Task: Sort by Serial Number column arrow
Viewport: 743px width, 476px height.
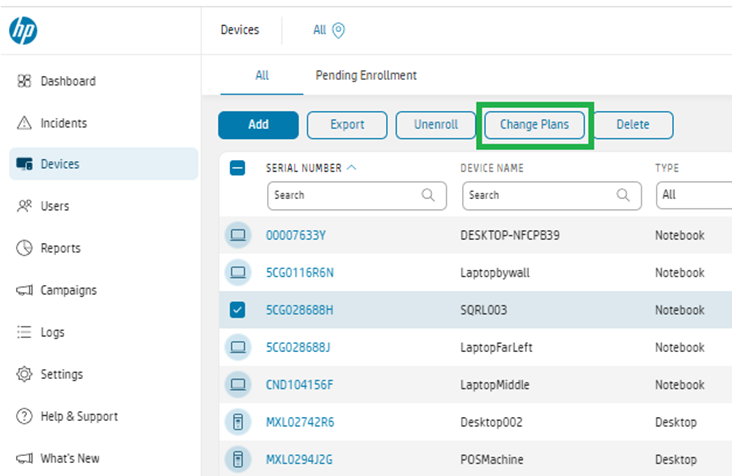Action: pyautogui.click(x=352, y=168)
